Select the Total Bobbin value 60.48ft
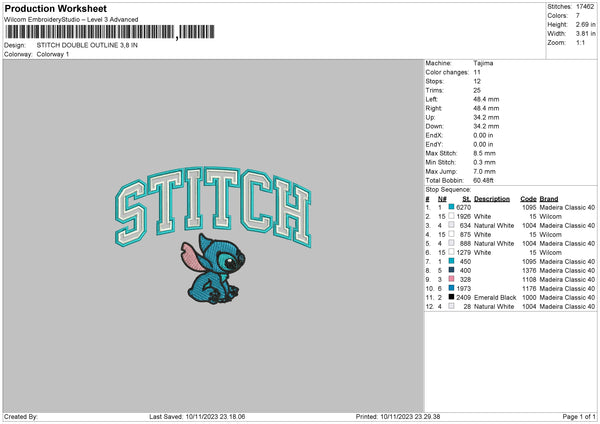The width and height of the screenshot is (600, 424). (x=483, y=180)
